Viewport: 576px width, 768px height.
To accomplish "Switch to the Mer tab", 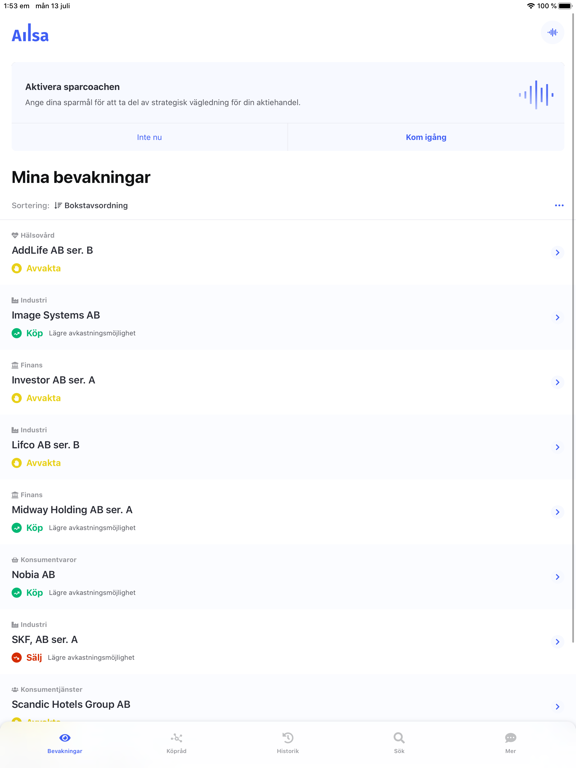I will pos(510,743).
